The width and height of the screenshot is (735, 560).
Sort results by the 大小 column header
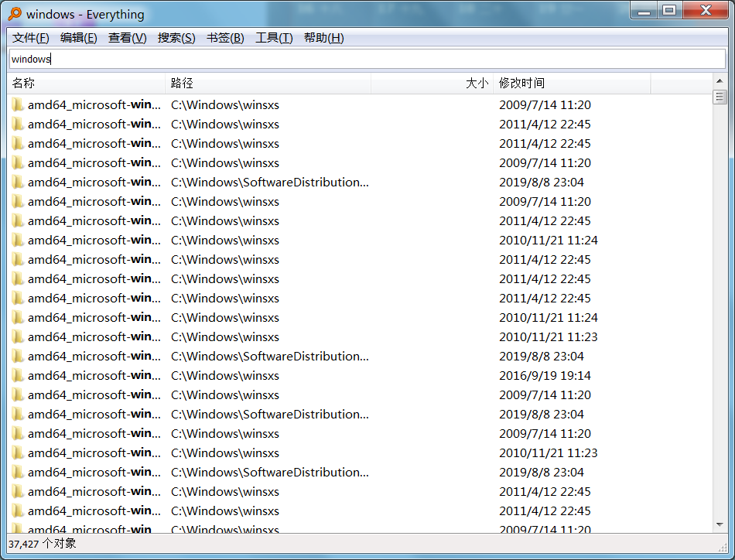click(432, 84)
